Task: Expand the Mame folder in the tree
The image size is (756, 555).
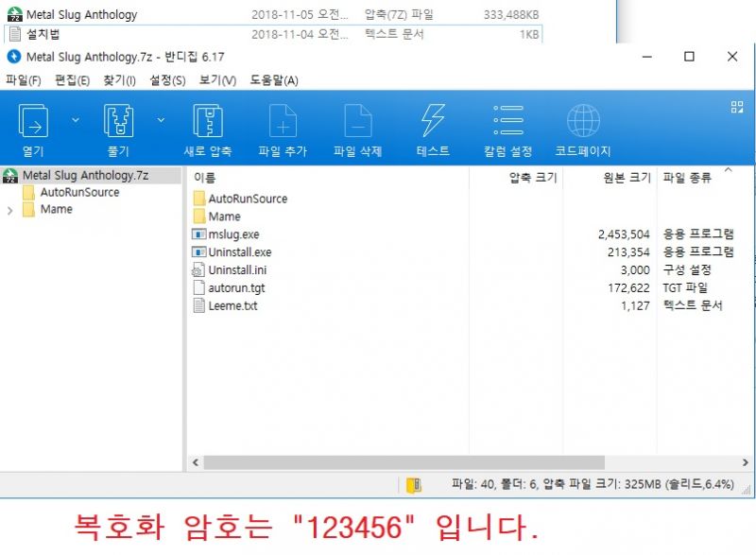Action: click(9, 210)
